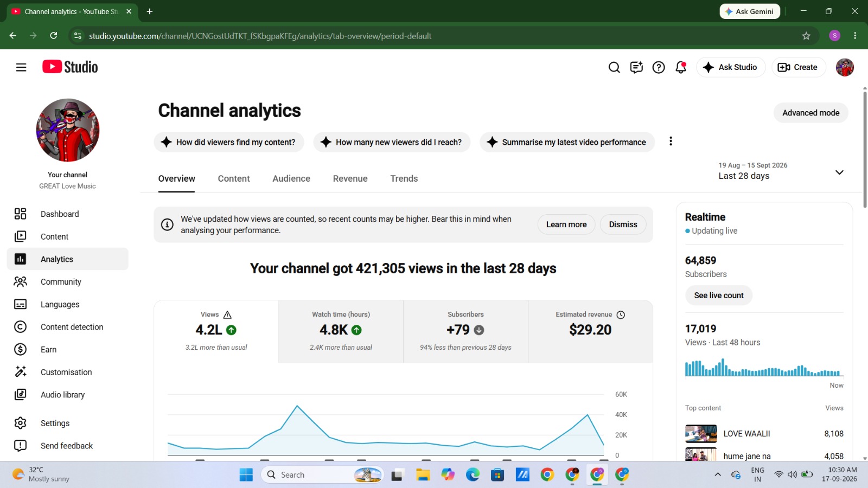This screenshot has height=488, width=868.
Task: Open the LOVE WAALII video thumbnail
Action: [x=701, y=434]
